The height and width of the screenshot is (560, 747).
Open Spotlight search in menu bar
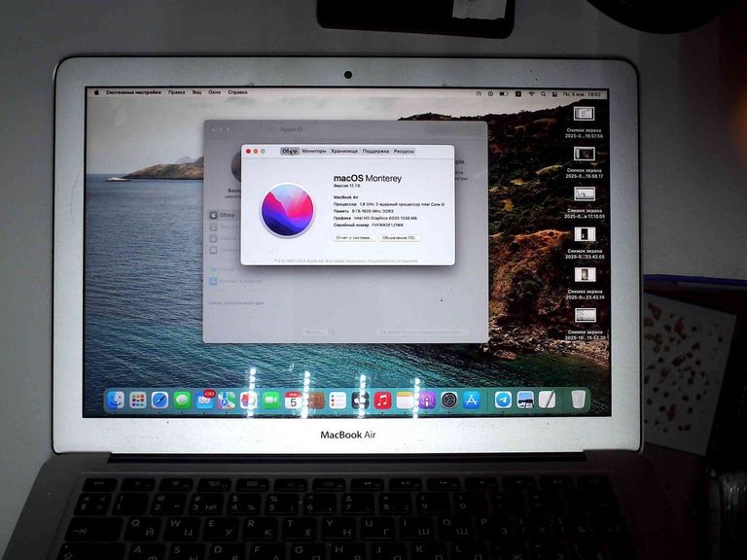(x=543, y=94)
